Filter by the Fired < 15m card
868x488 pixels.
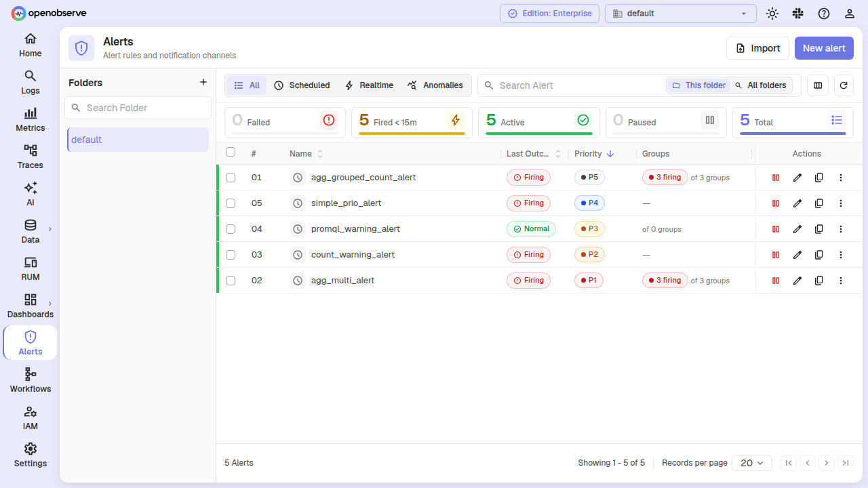tap(412, 122)
